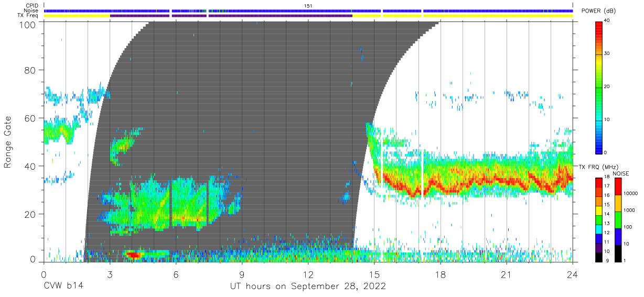Click the 3 hour tick label
The height and width of the screenshot is (297, 644).
(110, 274)
